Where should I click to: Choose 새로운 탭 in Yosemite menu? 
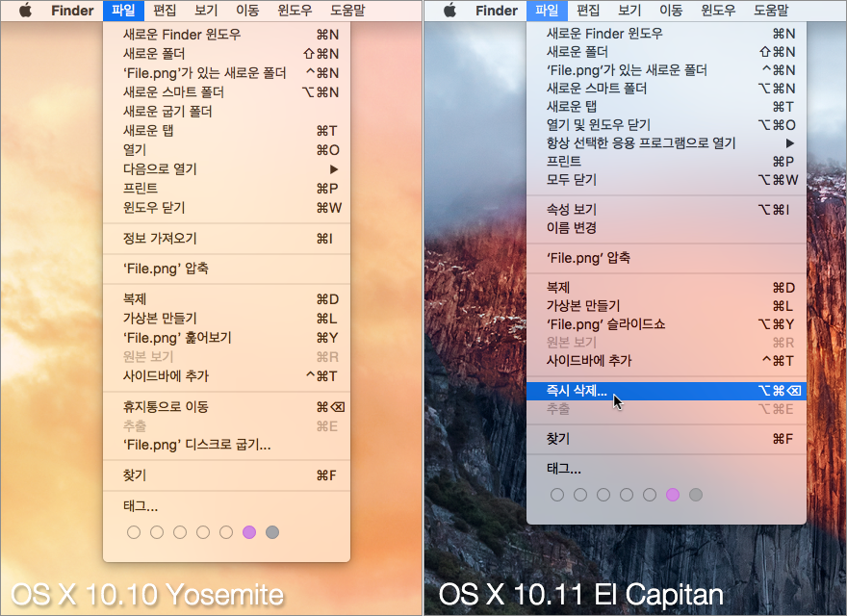[x=226, y=131]
